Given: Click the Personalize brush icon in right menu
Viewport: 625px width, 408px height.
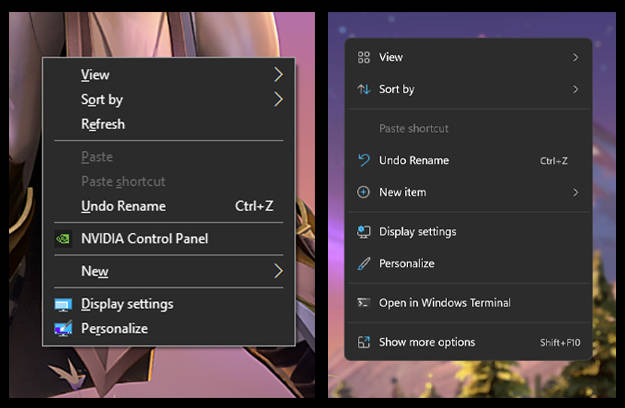Looking at the screenshot, I should [x=364, y=263].
